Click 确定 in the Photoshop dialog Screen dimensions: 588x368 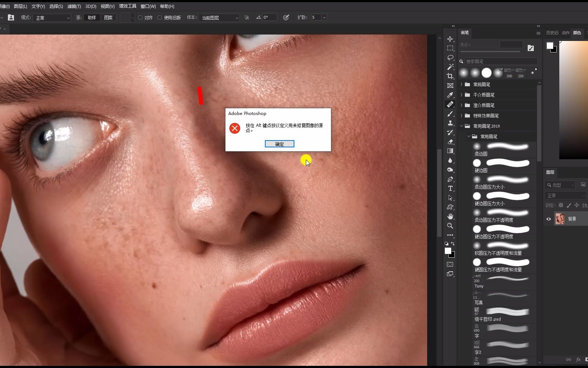click(x=280, y=144)
